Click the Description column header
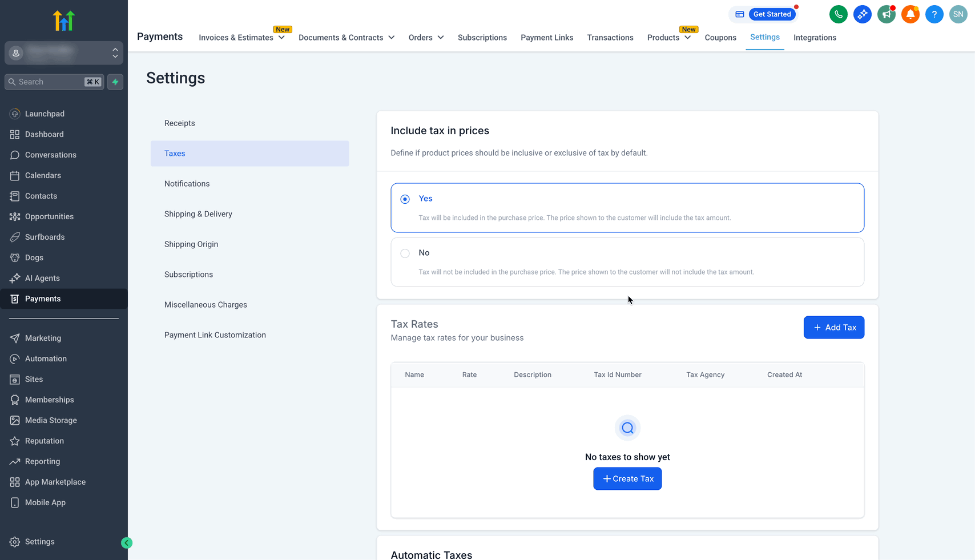The image size is (975, 560). [x=533, y=375]
